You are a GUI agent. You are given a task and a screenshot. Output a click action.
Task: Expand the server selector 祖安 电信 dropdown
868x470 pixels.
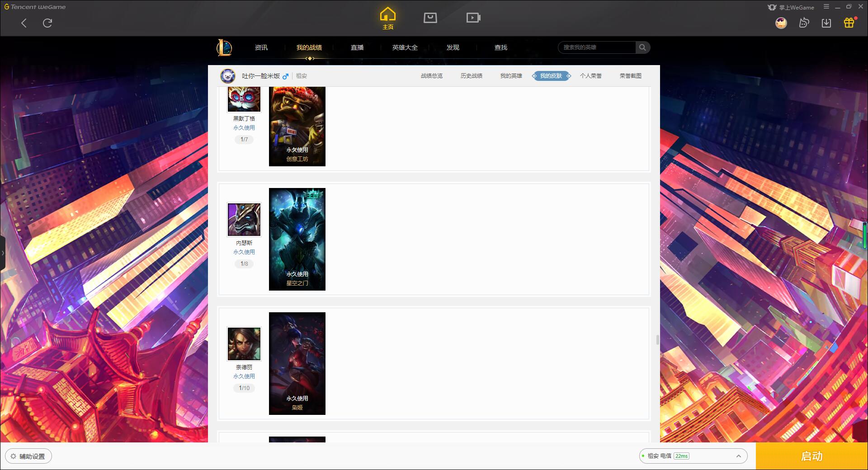coord(693,456)
